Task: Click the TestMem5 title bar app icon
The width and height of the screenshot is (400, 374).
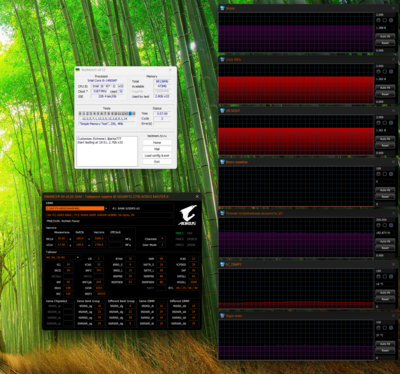Action: 78,70
